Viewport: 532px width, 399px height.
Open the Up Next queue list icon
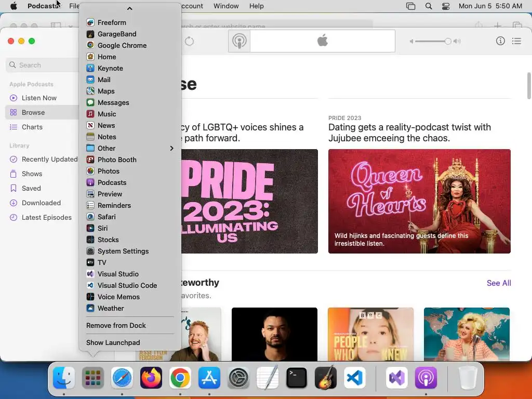[517, 41]
